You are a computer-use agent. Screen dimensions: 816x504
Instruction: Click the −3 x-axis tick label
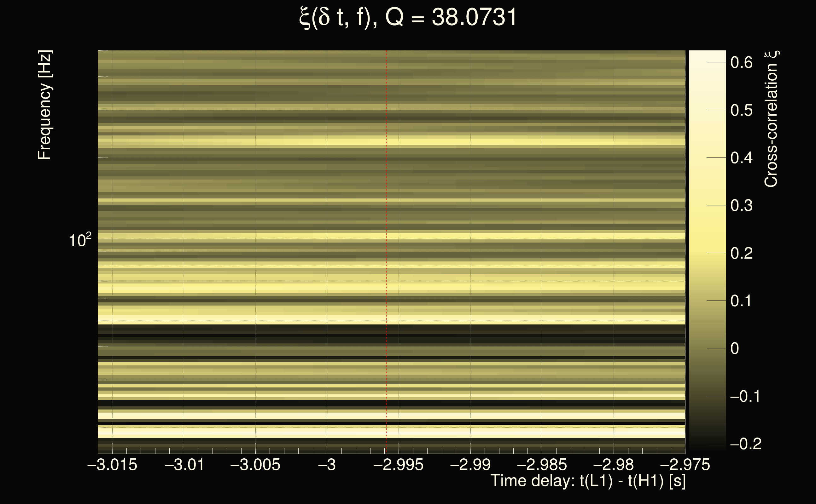point(327,465)
